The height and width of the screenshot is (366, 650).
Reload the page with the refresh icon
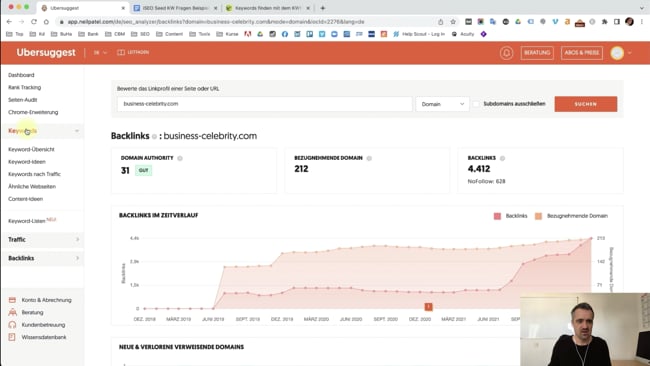coord(34,22)
